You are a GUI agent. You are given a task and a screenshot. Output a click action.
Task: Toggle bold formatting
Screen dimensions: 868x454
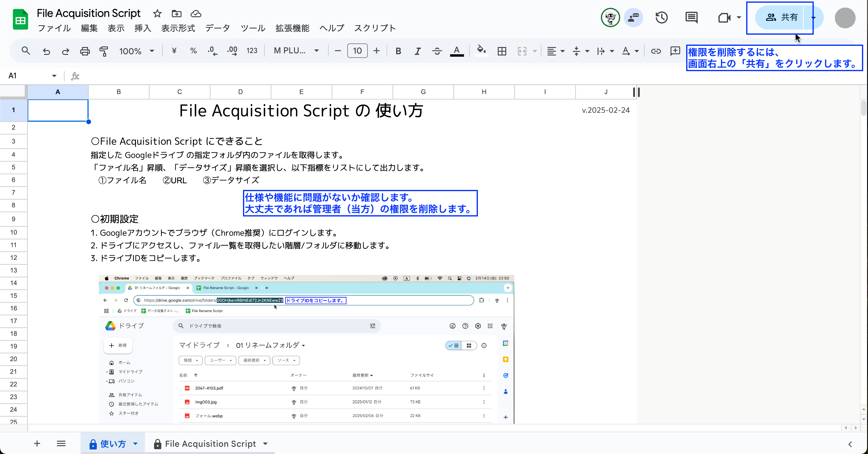click(398, 51)
